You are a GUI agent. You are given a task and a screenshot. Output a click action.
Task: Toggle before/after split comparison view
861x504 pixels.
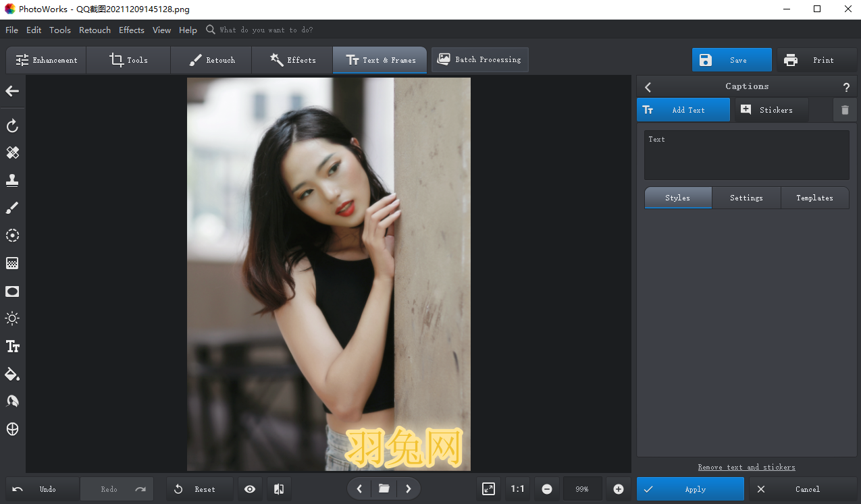pos(279,489)
